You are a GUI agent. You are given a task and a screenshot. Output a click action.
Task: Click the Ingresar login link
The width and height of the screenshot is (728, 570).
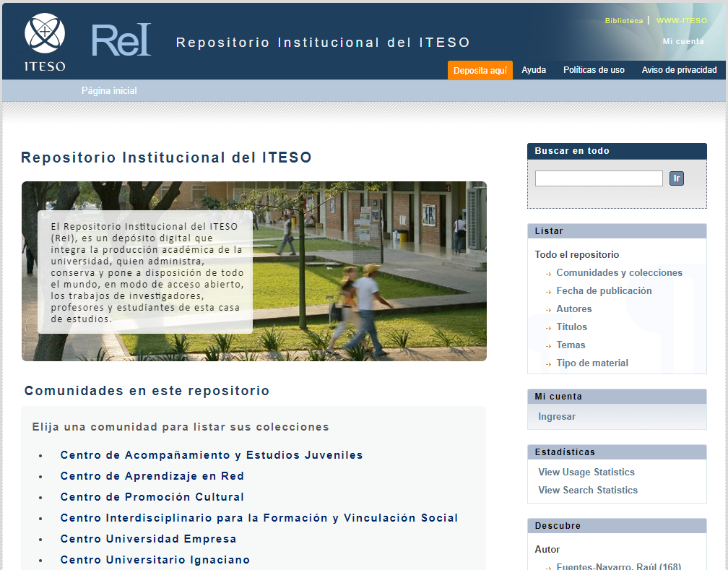(x=557, y=417)
